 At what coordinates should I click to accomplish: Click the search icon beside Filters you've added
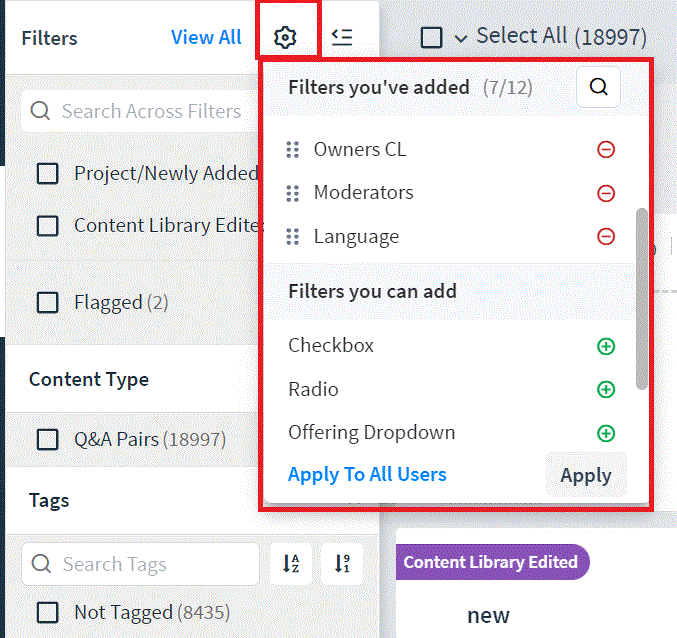click(598, 87)
